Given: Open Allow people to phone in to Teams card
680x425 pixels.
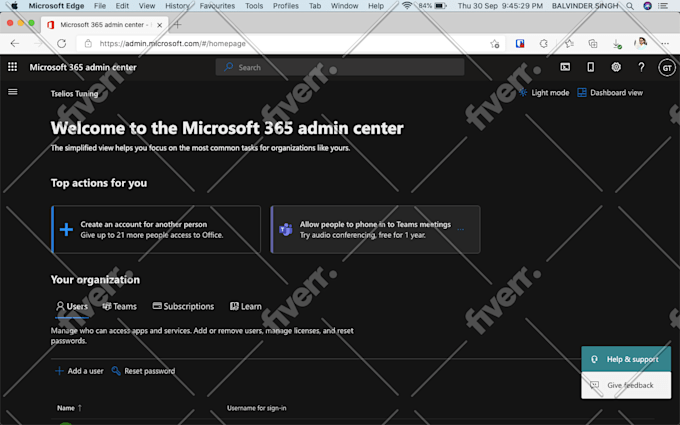Looking at the screenshot, I should pos(375,229).
